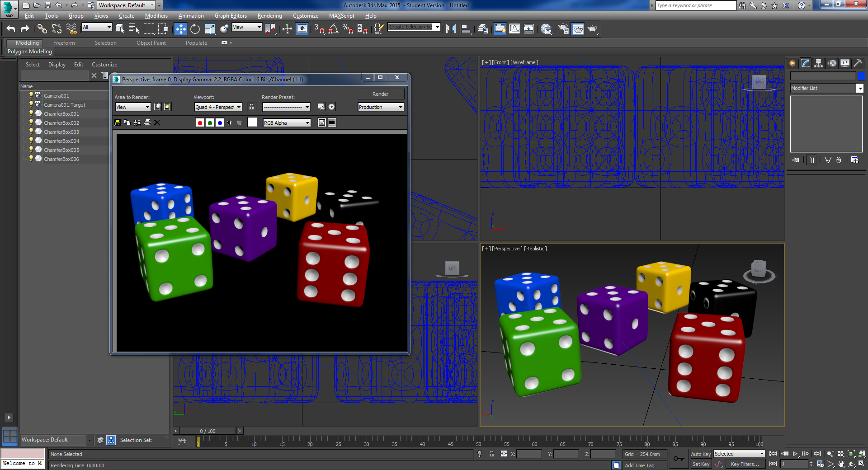This screenshot has height=470, width=868.
Task: Switch to the Freeform ribbon tab
Action: 64,43
